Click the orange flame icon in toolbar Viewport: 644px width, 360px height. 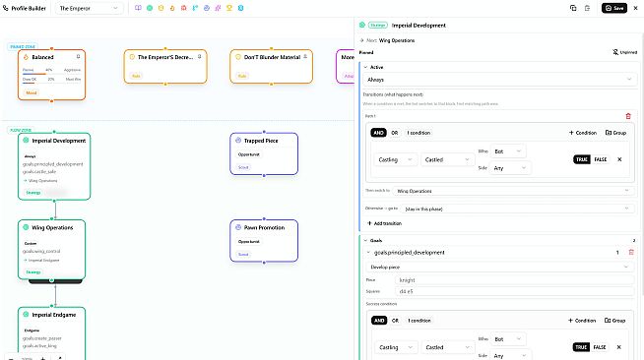click(x=172, y=8)
